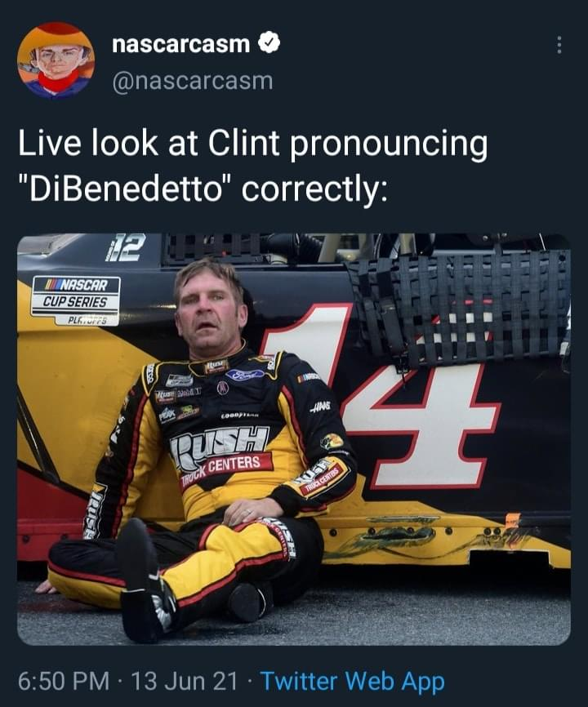Click the tweet text about DiBenedetto
Image resolution: width=588 pixels, height=707 pixels.
(x=252, y=166)
